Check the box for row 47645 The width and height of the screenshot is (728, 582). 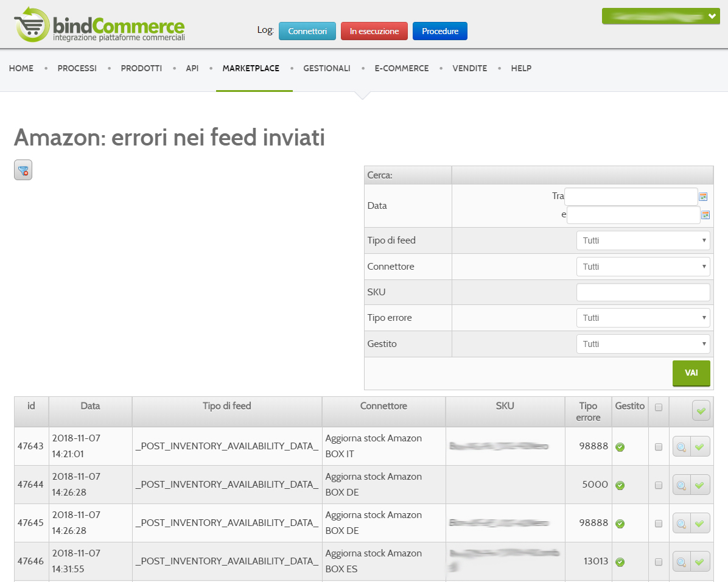coord(659,524)
